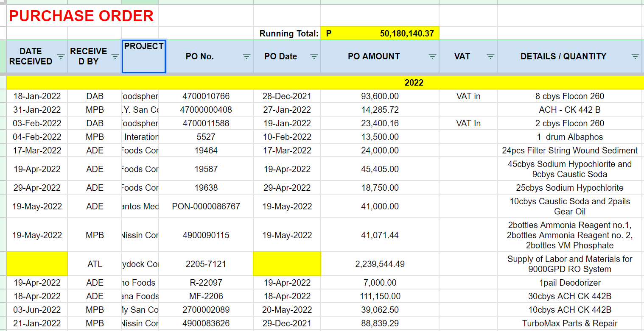644x331 pixels.
Task: Select the 'ACH - CK 442 B' cell
Action: point(570,110)
